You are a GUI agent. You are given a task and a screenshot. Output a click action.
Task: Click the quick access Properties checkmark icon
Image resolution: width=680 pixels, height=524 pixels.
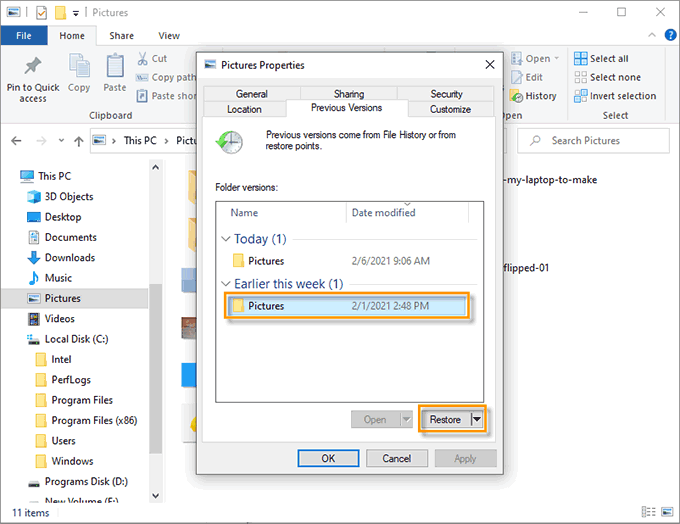tap(41, 13)
